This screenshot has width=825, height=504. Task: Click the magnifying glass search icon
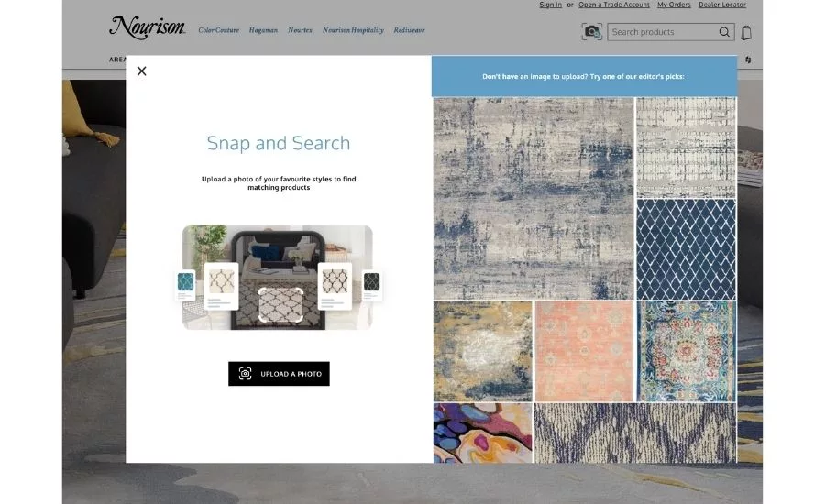click(724, 32)
